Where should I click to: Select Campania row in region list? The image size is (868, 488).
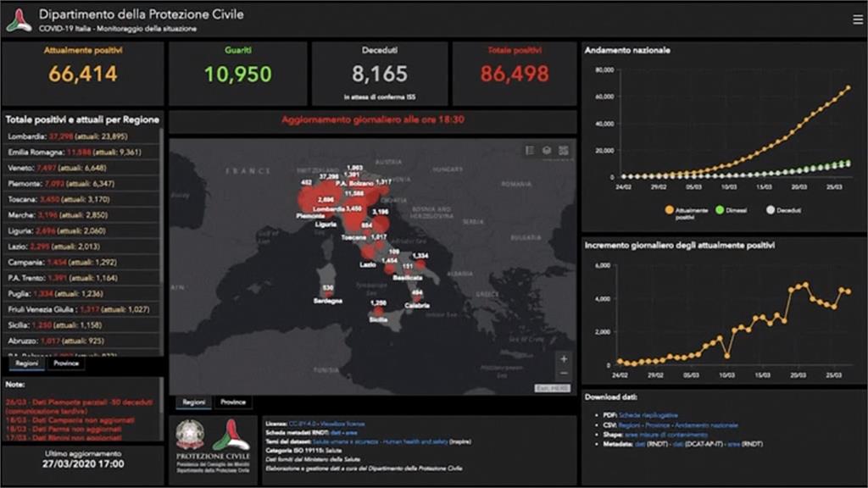click(81, 263)
